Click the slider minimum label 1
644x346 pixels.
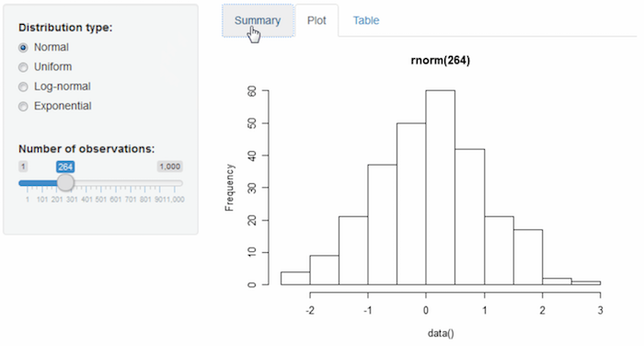[23, 167]
